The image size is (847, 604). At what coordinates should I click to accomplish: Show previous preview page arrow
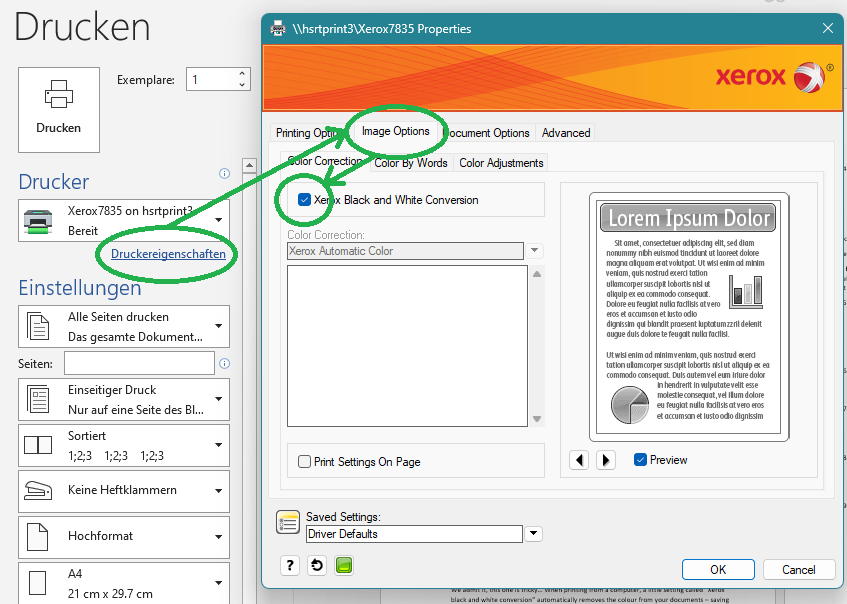pos(579,460)
